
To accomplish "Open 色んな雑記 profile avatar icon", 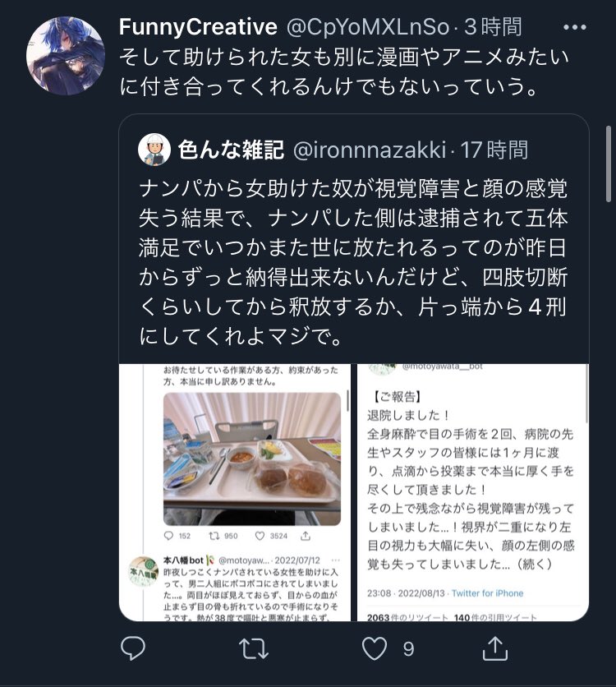I will click(154, 150).
